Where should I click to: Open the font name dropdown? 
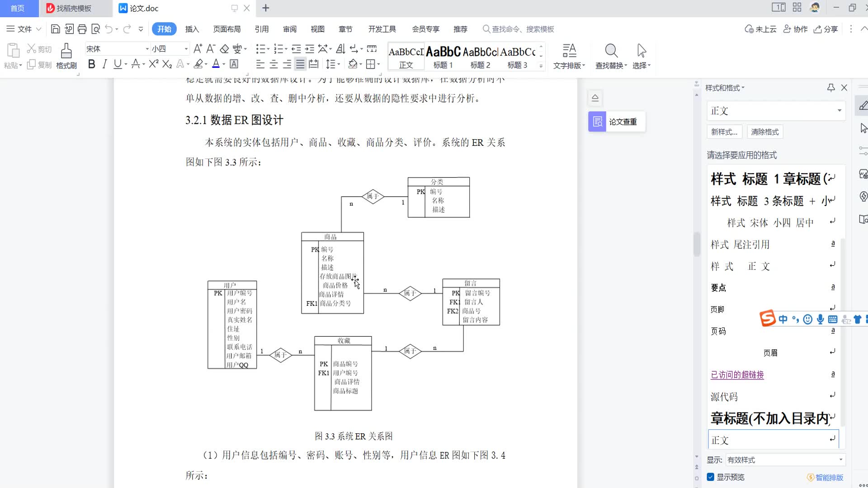147,49
